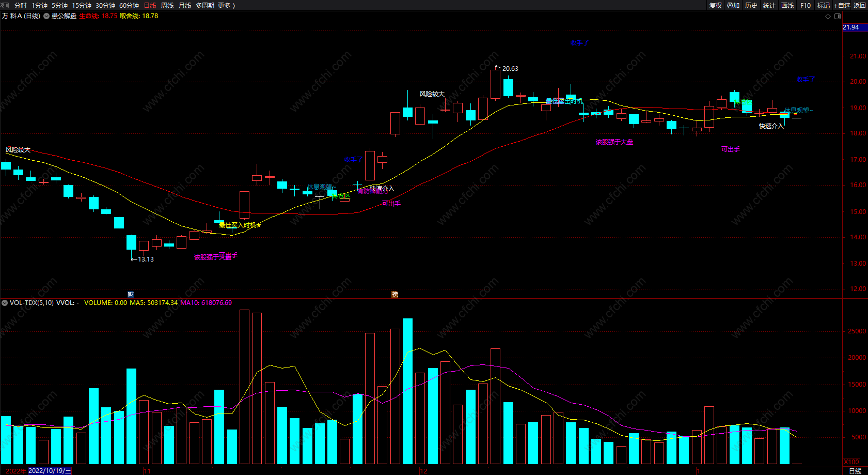The image size is (868, 475).
Task: Open the 历史 history view
Action: (x=751, y=5)
